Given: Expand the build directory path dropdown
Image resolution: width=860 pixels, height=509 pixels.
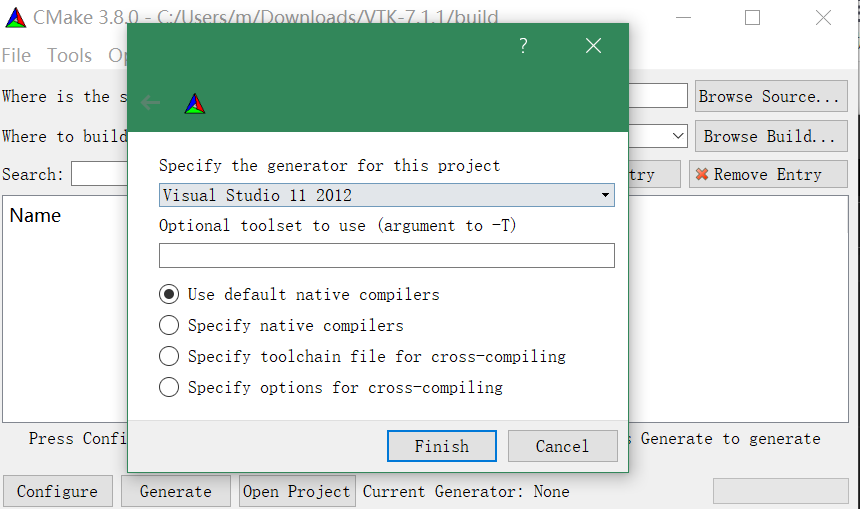Looking at the screenshot, I should [679, 136].
